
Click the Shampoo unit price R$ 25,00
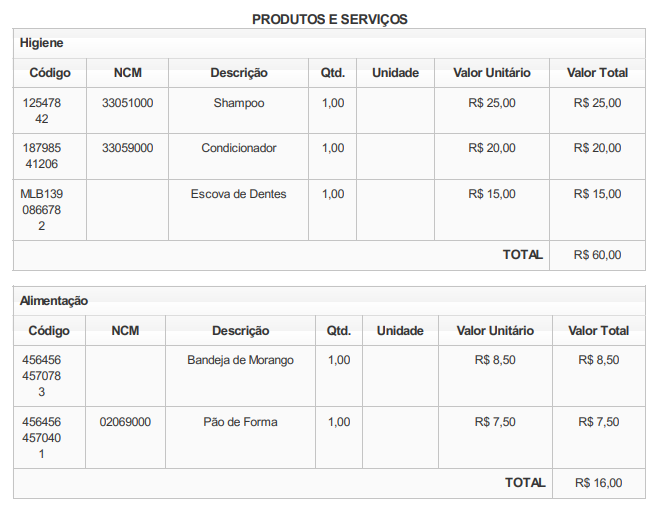tap(492, 103)
